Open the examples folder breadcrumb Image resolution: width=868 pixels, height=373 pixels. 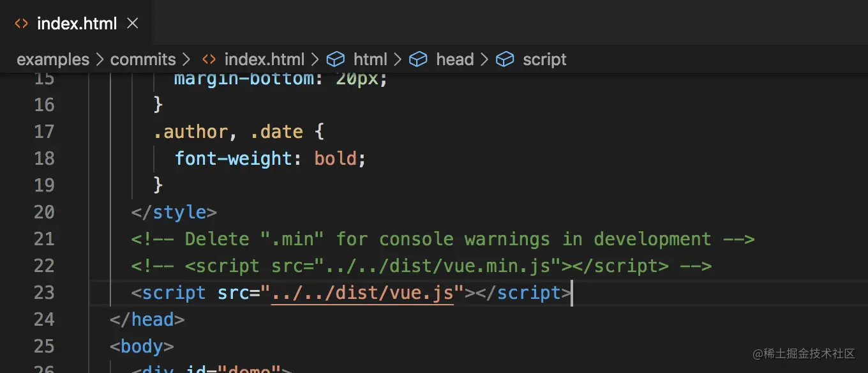click(x=53, y=59)
